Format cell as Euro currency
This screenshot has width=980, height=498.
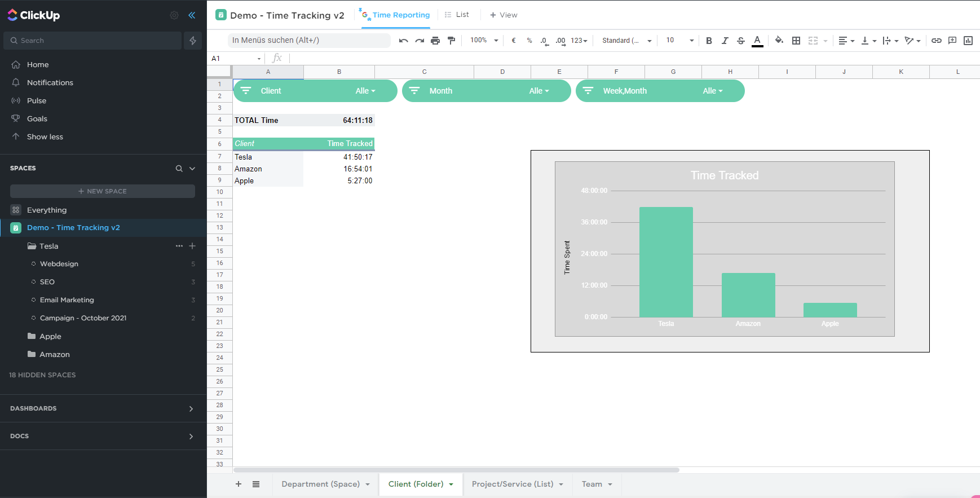click(514, 41)
